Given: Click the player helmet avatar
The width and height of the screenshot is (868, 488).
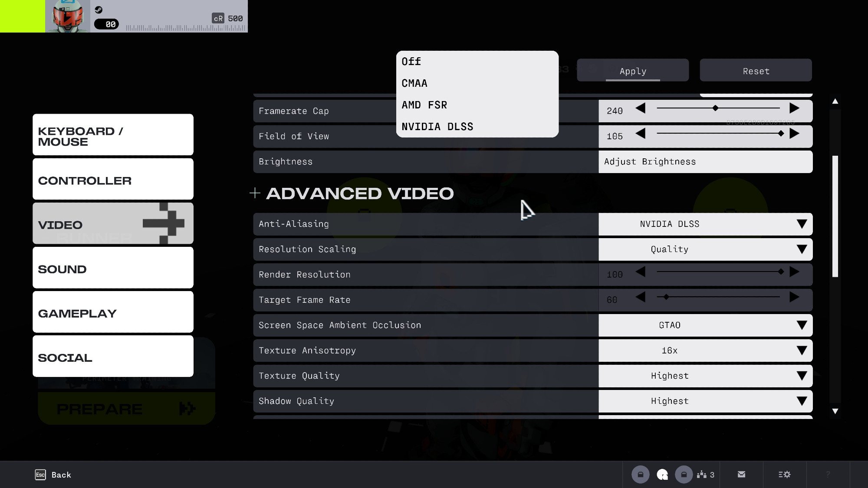Looking at the screenshot, I should coord(68,16).
